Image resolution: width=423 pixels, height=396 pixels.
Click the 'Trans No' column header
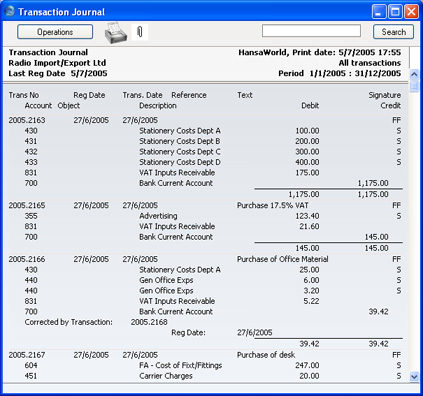click(x=24, y=95)
